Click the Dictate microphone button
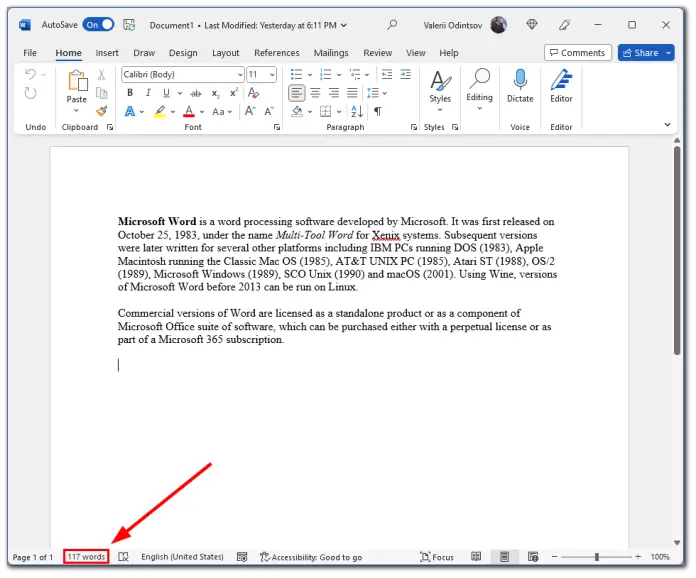The width and height of the screenshot is (696, 578). (520, 86)
